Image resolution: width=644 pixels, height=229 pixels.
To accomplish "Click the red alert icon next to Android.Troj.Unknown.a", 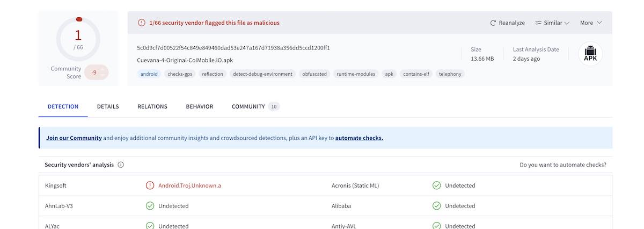I will (x=150, y=185).
